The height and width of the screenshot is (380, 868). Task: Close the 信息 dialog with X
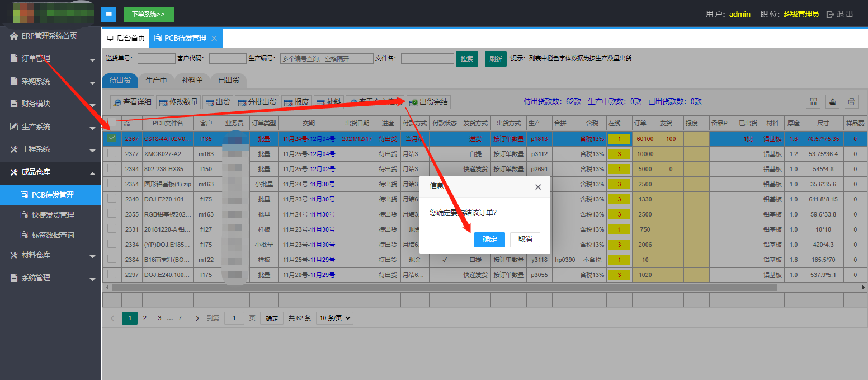pyautogui.click(x=538, y=187)
